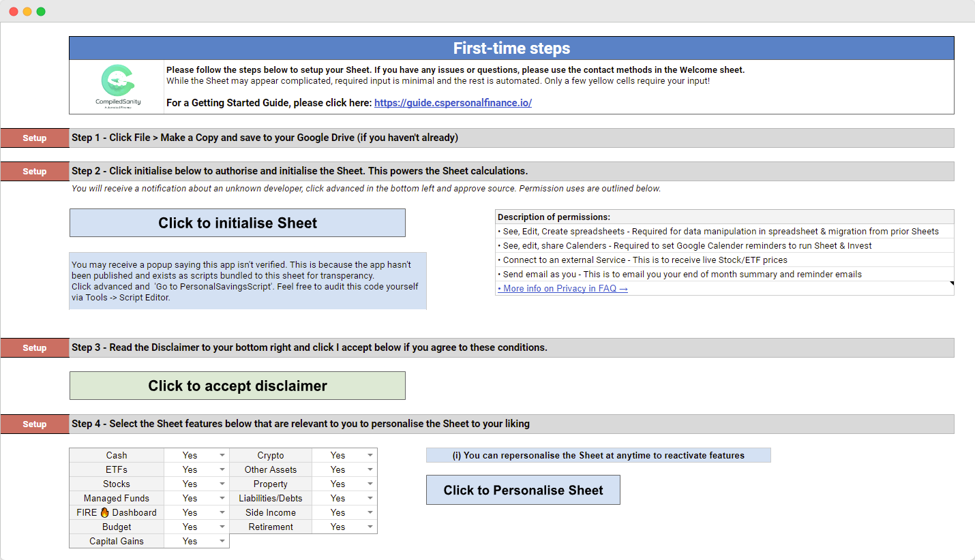Open the Retirement dropdown arrow
Image resolution: width=975 pixels, height=560 pixels.
click(370, 527)
